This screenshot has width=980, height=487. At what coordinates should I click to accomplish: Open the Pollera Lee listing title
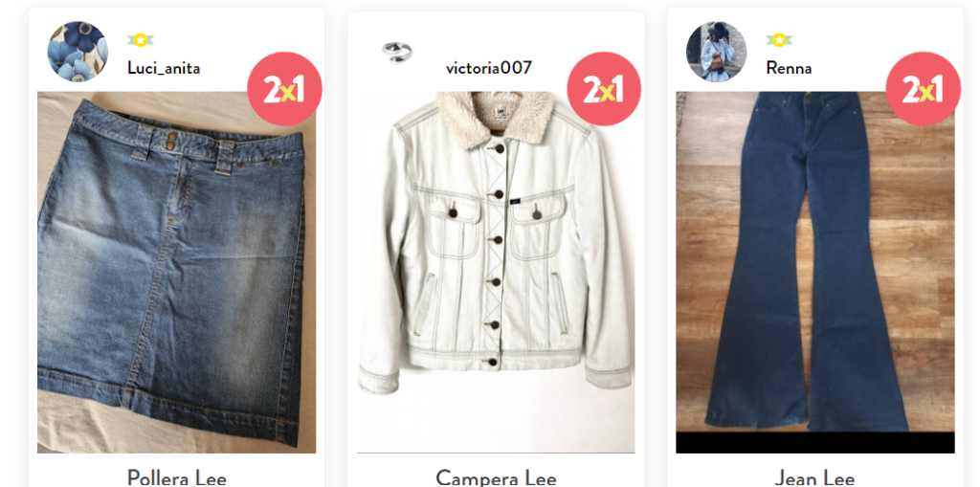click(x=176, y=478)
